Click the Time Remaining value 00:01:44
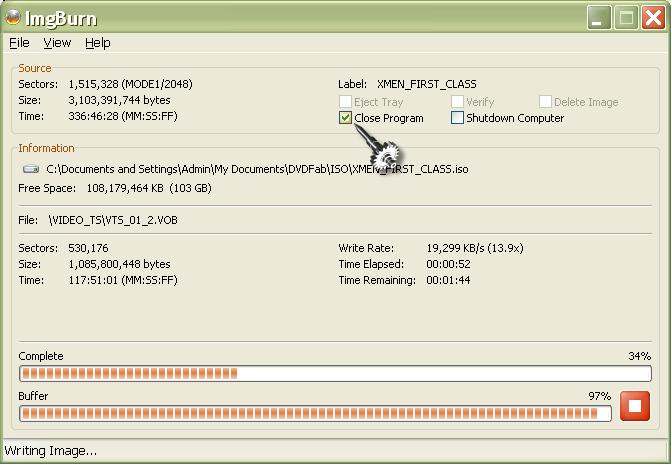 tap(448, 280)
